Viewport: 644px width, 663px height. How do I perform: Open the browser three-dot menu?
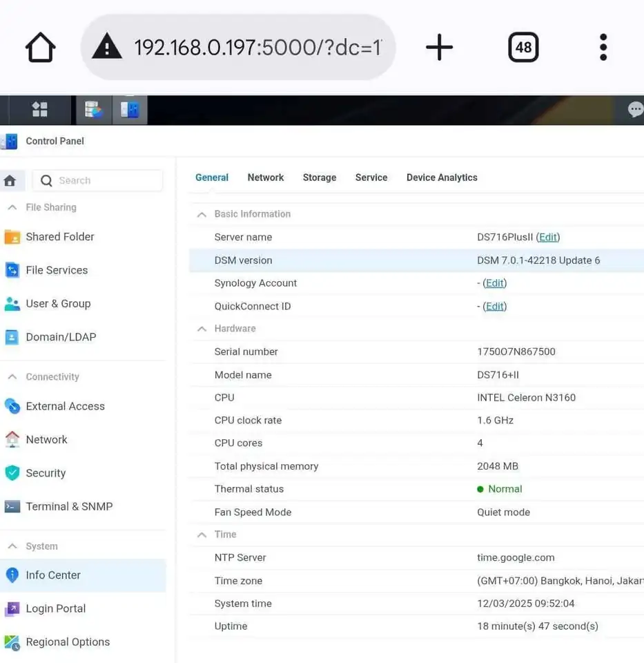tap(603, 47)
